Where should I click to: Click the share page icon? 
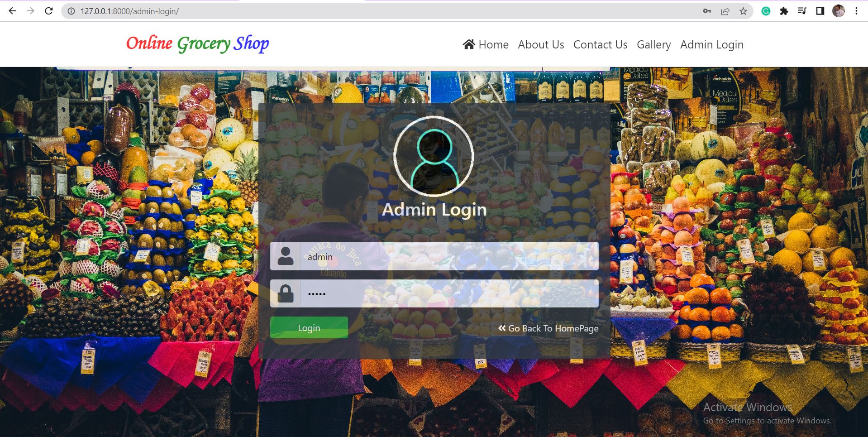coord(725,11)
